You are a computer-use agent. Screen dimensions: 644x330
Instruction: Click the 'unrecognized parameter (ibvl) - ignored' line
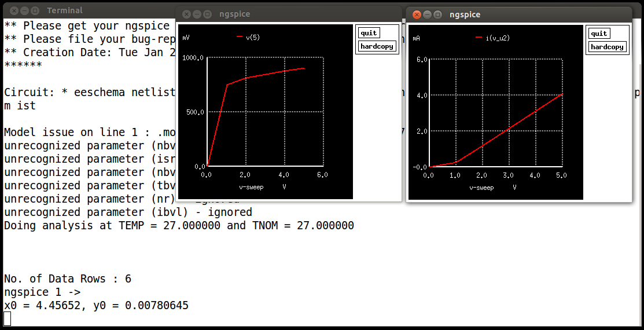[128, 212]
